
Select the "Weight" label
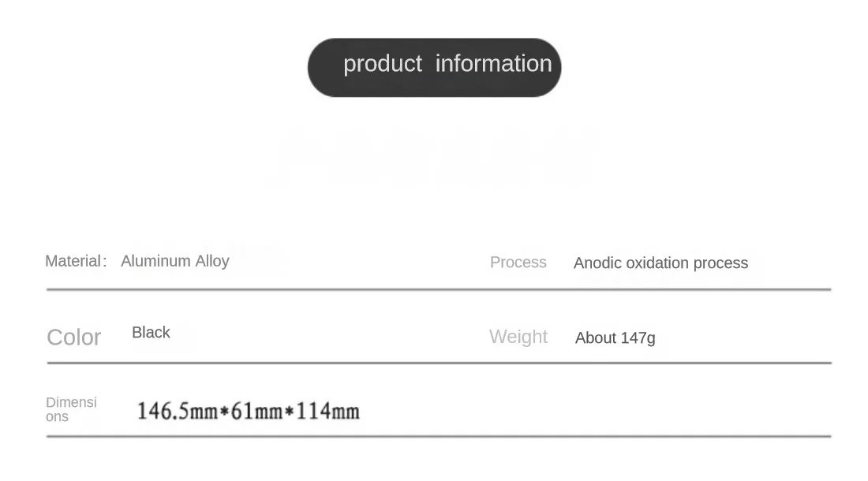point(518,337)
